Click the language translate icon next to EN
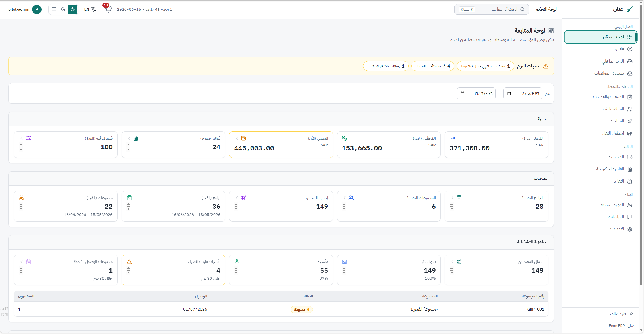The image size is (644, 334). pyautogui.click(x=94, y=9)
